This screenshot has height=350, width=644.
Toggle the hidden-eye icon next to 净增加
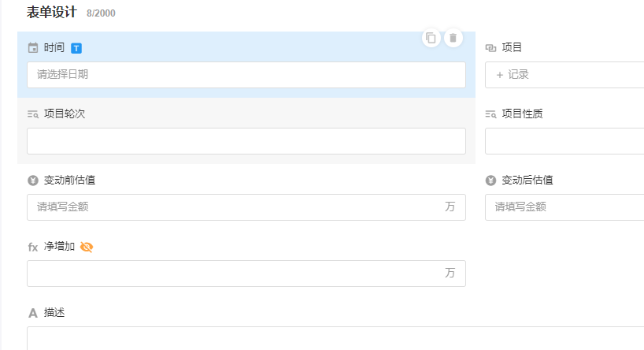coord(87,247)
